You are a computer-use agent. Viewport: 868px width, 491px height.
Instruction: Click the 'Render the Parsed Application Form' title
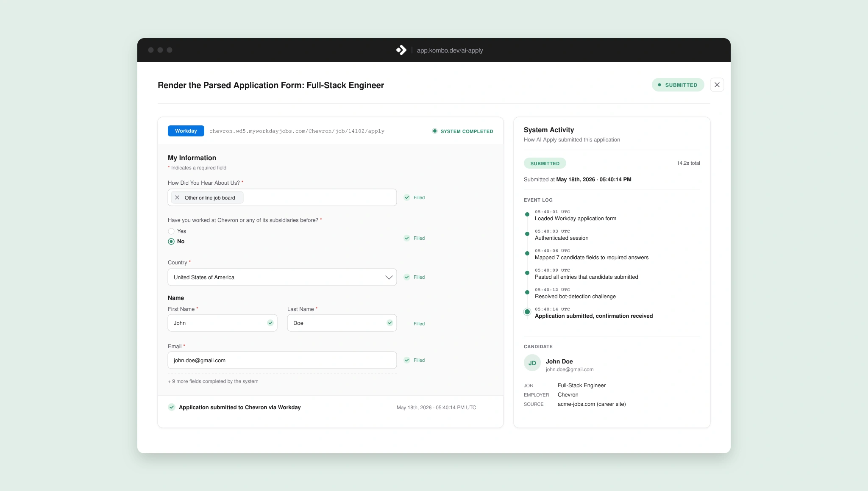271,85
